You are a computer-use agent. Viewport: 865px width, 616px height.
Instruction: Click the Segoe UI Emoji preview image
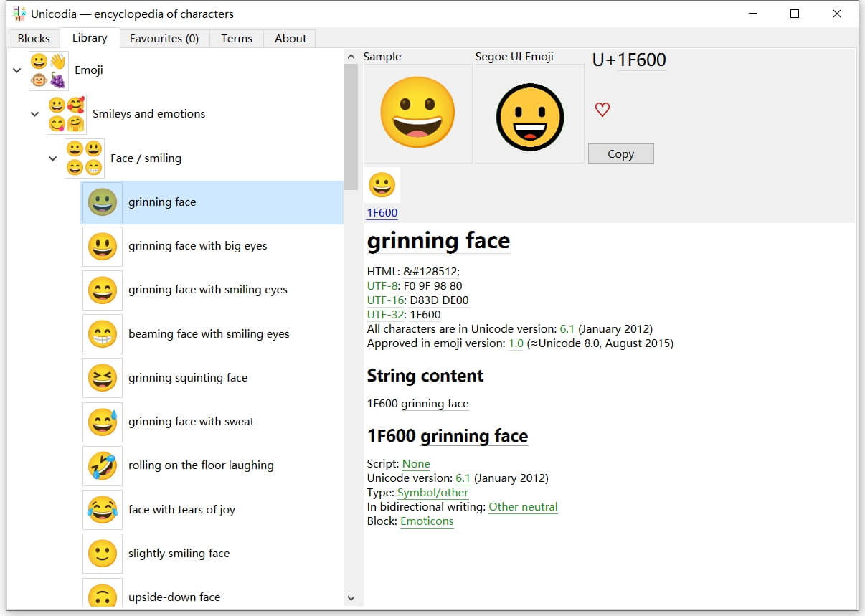(530, 114)
